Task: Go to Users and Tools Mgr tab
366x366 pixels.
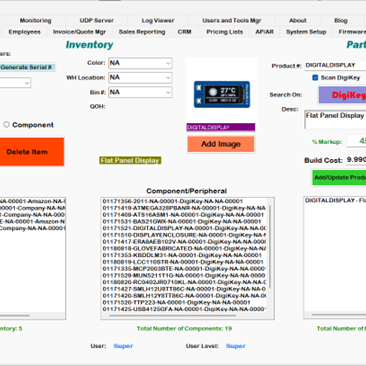Action: (232, 20)
